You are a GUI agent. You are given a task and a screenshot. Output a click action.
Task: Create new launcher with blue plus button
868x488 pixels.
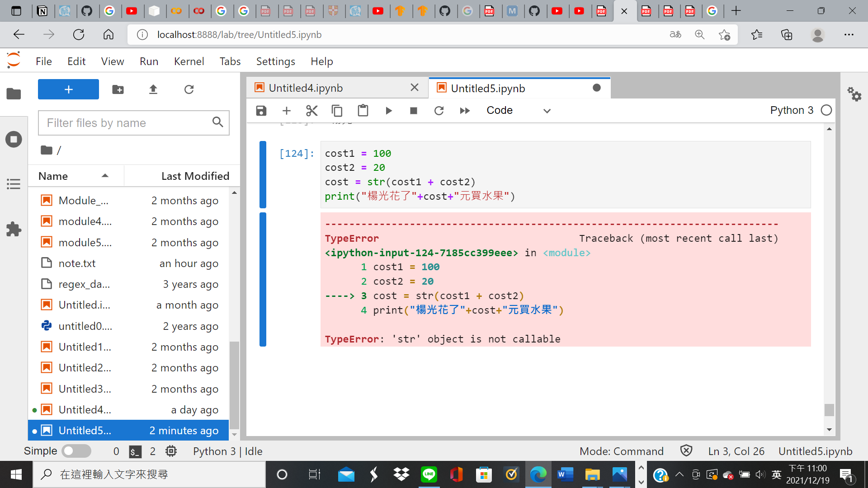68,89
